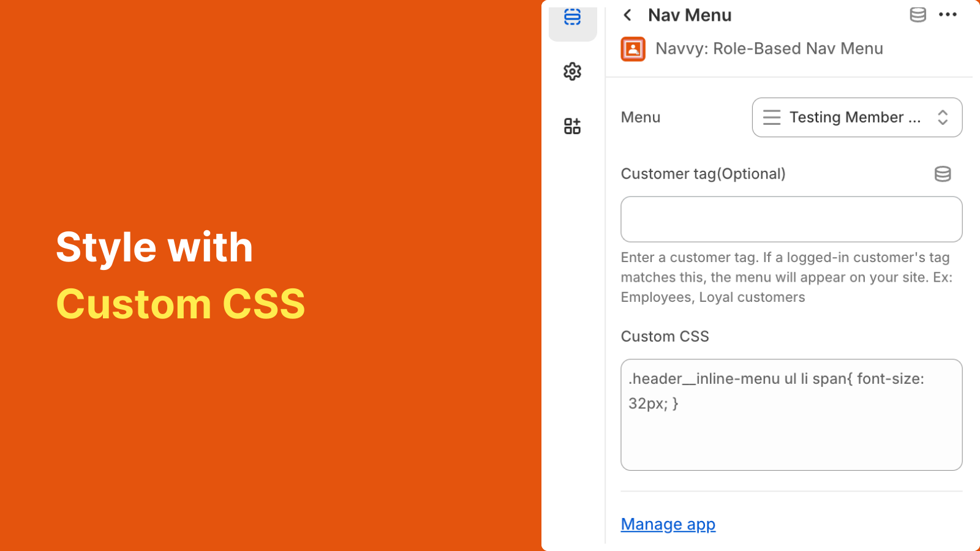Select the Sections icon in the sidebar

pyautogui.click(x=572, y=18)
